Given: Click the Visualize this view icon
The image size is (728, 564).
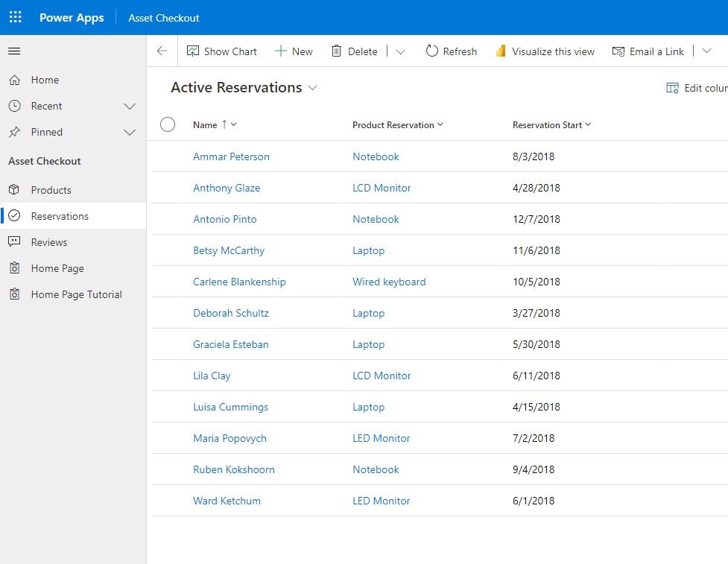Looking at the screenshot, I should click(x=500, y=51).
